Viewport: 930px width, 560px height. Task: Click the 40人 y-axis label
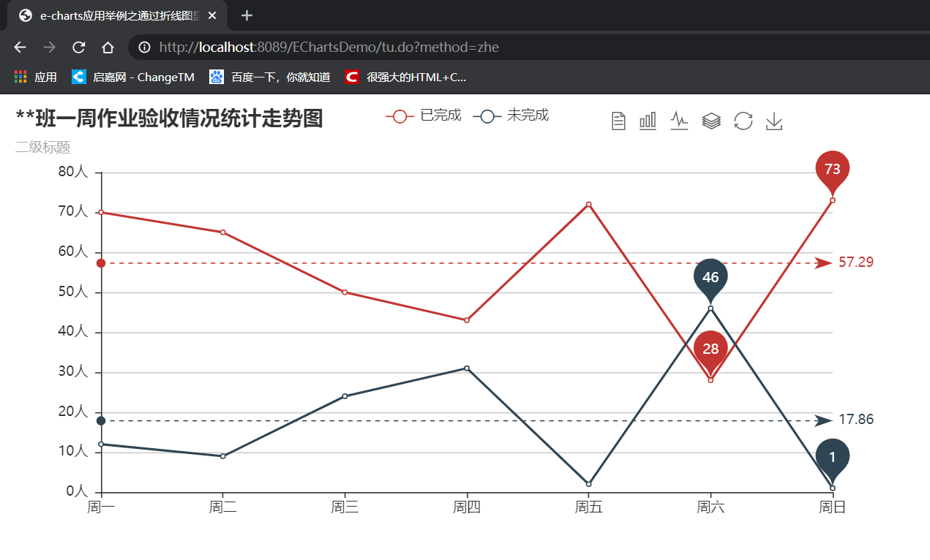coord(73,332)
